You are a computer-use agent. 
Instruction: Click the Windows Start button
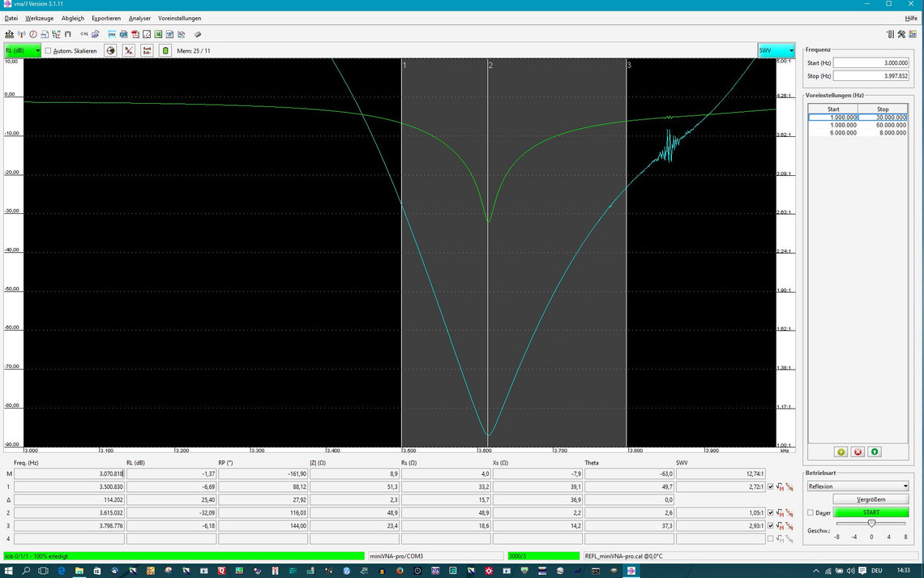click(8, 571)
